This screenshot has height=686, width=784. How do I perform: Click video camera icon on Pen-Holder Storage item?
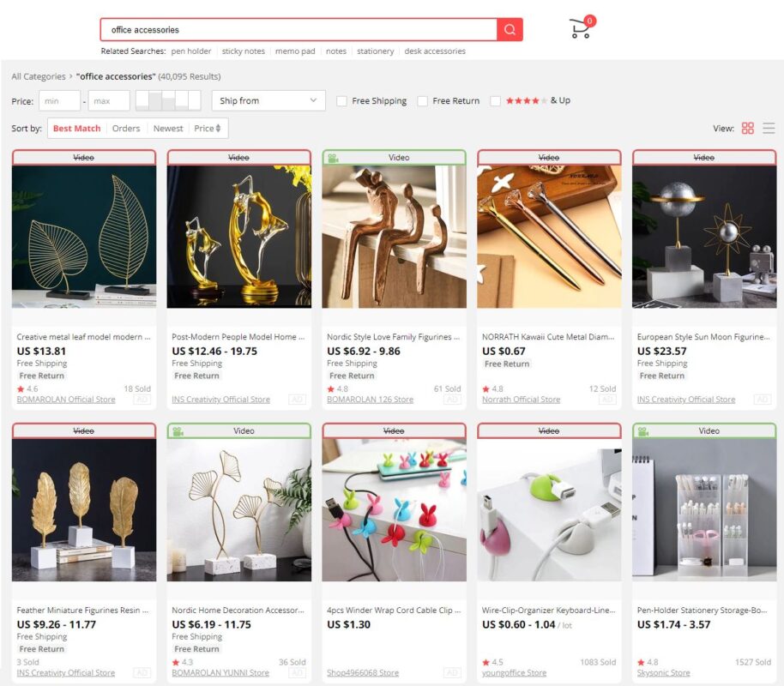click(x=643, y=431)
